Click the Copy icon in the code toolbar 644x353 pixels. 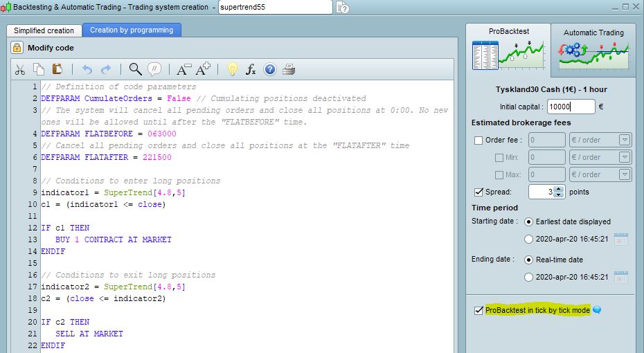pos(39,69)
